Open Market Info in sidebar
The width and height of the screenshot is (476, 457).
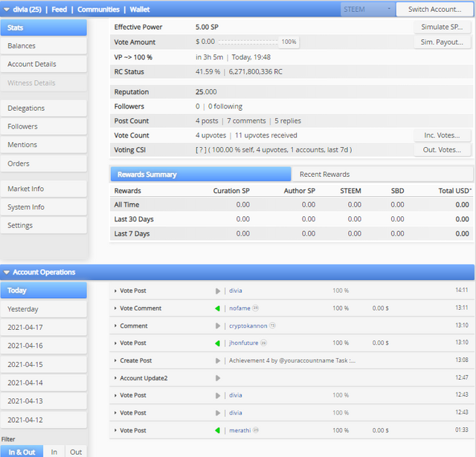coord(44,189)
